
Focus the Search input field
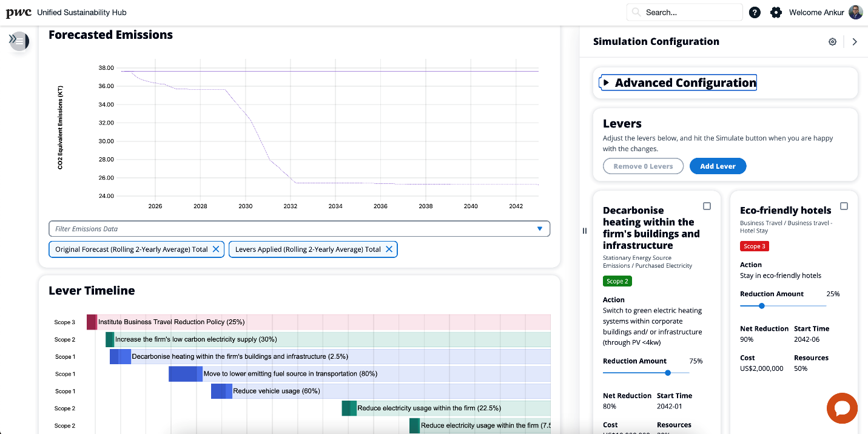click(x=684, y=12)
